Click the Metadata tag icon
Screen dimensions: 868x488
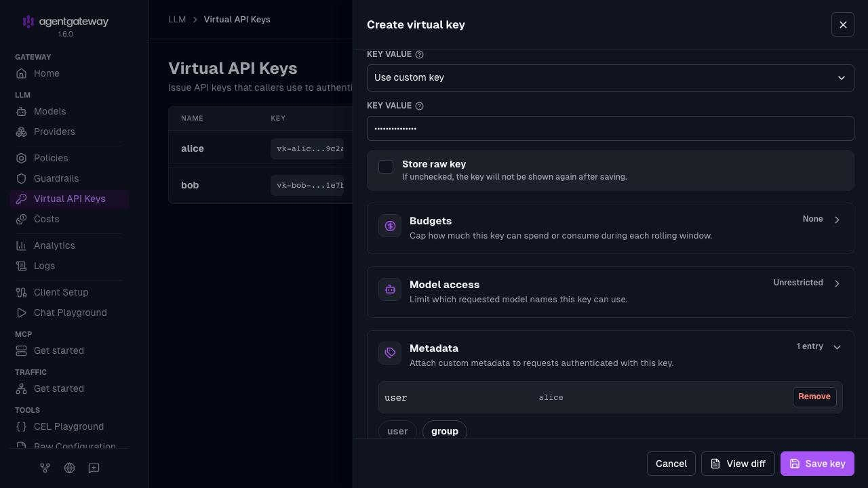[x=390, y=353]
